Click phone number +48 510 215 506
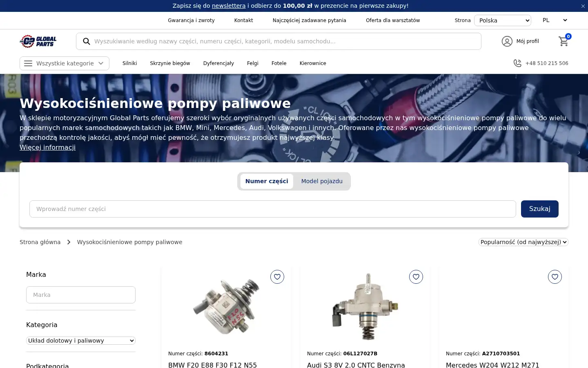Viewport: 588px width, 368px height. coord(547,63)
